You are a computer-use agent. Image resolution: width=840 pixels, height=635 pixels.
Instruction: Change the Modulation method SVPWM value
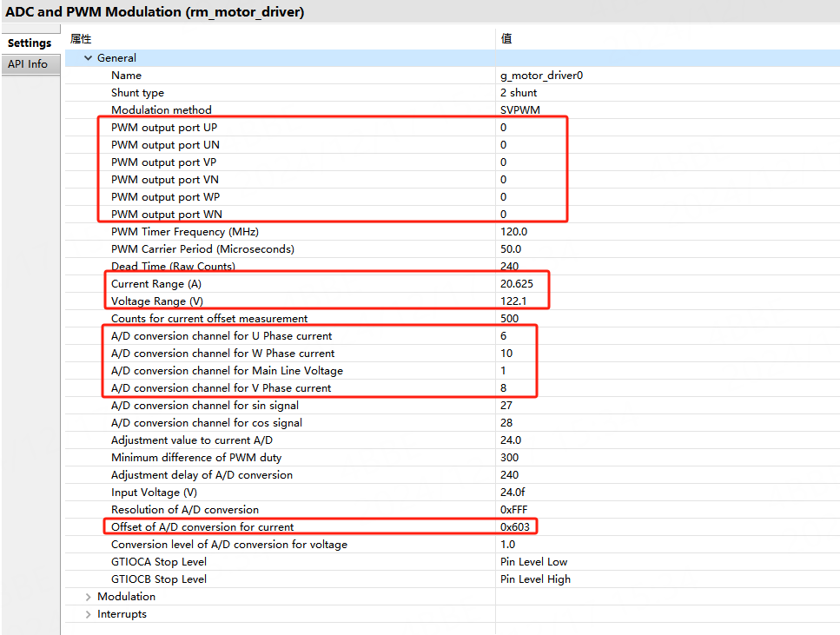520,110
